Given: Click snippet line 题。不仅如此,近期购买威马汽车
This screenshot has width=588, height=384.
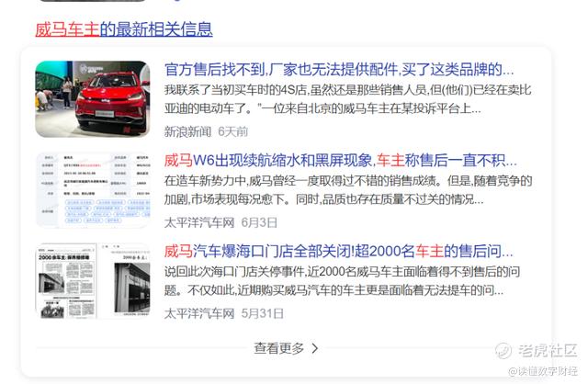Looking at the screenshot, I should (334, 290).
